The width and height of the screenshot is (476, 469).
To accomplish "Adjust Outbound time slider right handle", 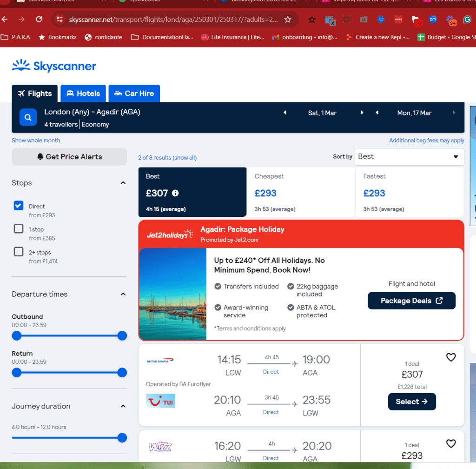I will click(122, 335).
